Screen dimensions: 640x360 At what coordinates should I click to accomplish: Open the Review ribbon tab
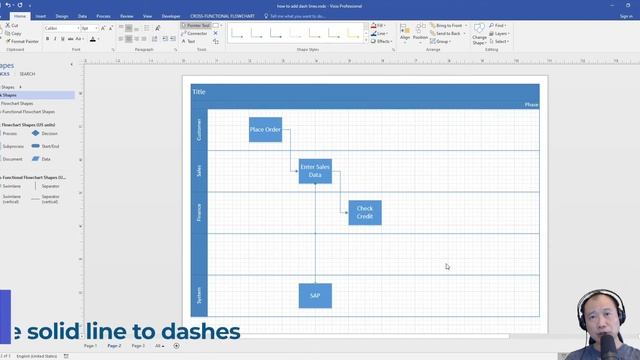point(127,16)
